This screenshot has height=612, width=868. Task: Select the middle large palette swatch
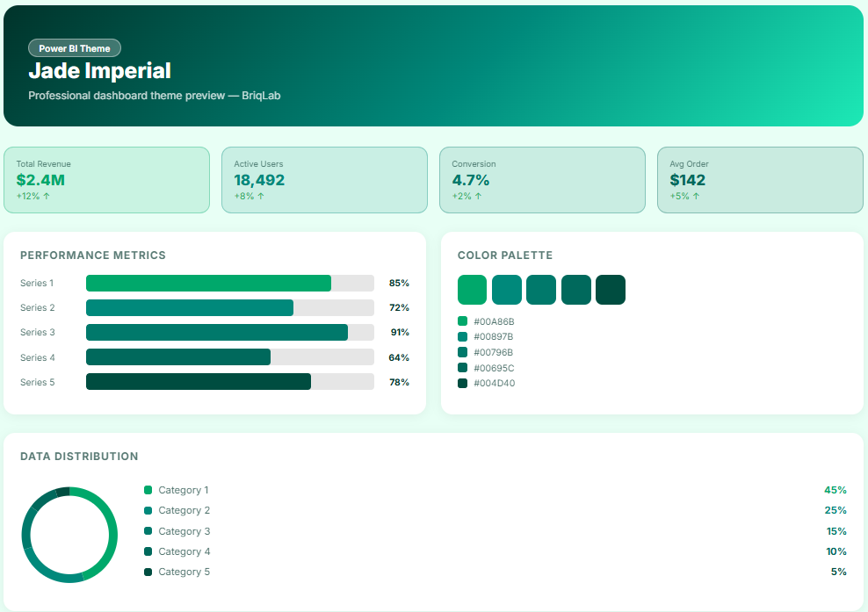541,290
